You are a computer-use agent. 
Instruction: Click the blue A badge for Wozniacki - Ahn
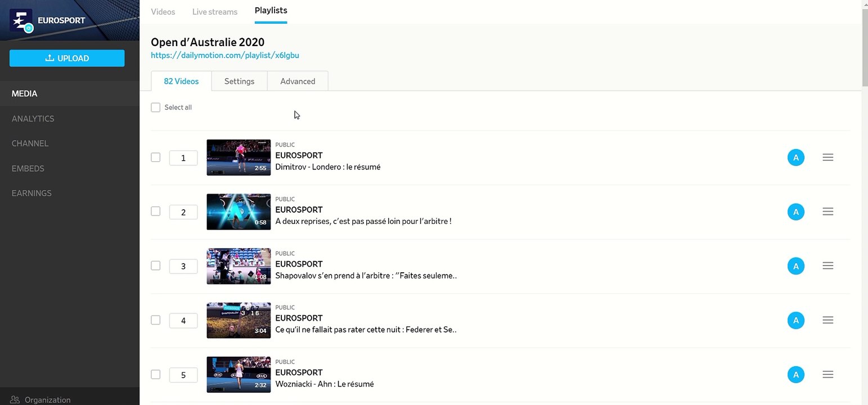pos(795,375)
